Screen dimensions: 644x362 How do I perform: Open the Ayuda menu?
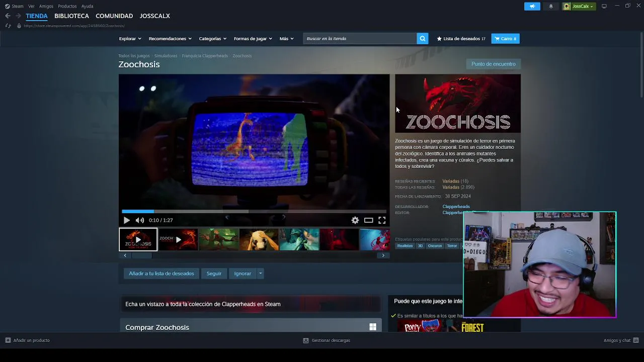(87, 6)
